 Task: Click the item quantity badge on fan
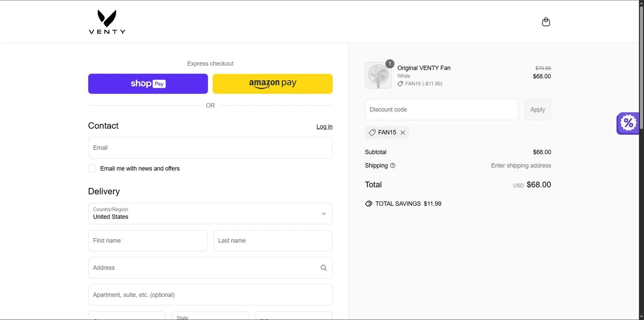(x=390, y=64)
